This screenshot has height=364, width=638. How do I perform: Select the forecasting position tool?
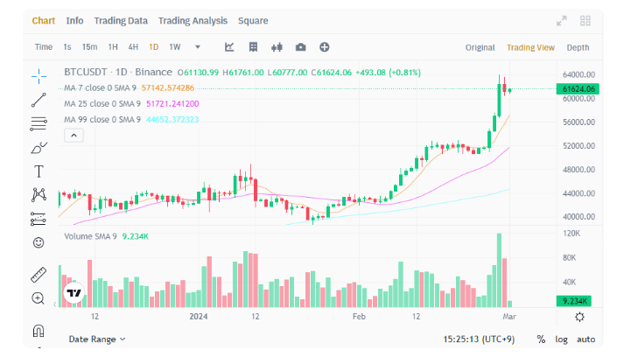coord(39,219)
